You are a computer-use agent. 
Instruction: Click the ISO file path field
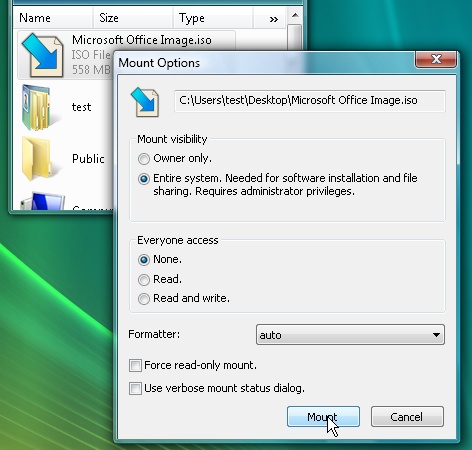coord(310,101)
